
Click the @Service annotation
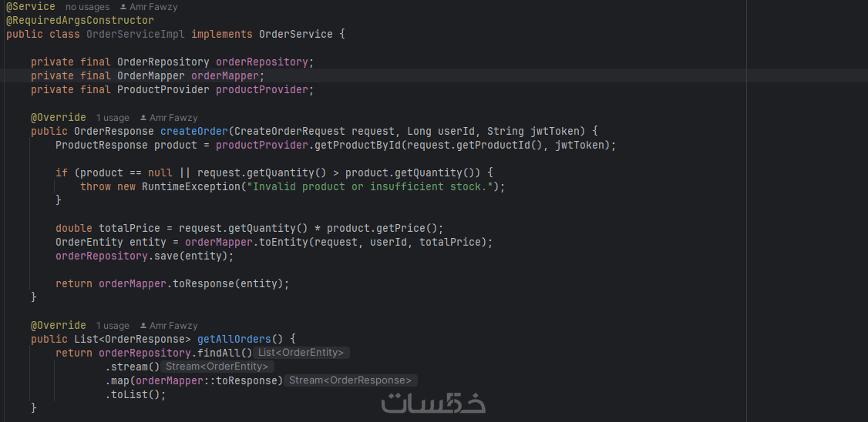(x=30, y=7)
